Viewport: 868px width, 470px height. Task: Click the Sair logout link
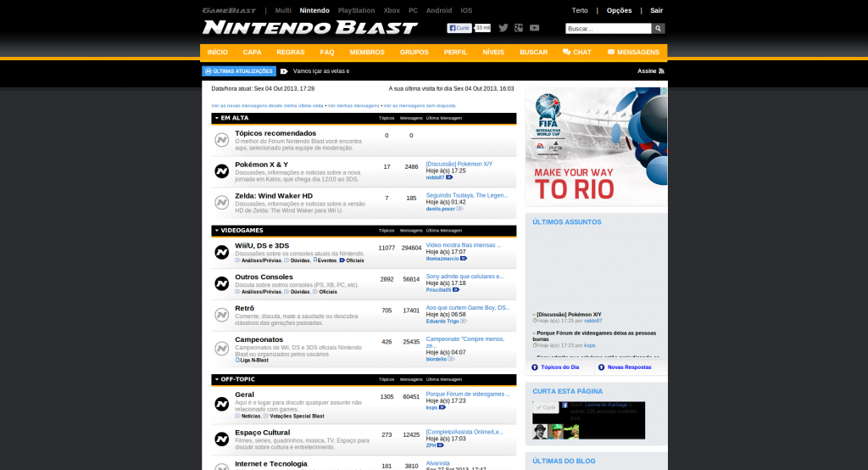tap(657, 10)
